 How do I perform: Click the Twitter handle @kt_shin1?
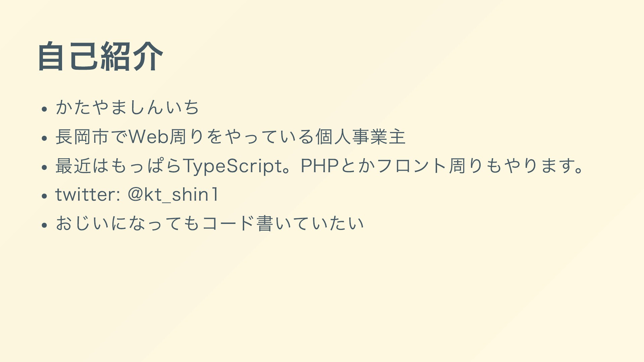click(x=173, y=194)
